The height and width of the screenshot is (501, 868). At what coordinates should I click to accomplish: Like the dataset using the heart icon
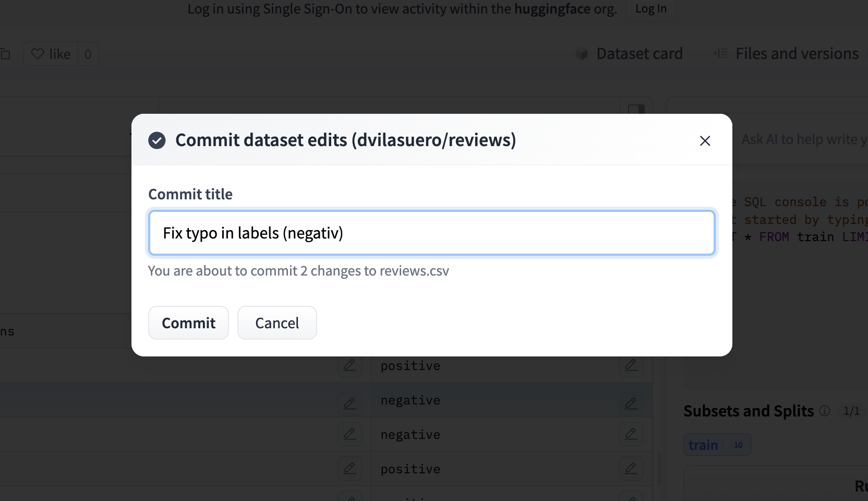[38, 53]
